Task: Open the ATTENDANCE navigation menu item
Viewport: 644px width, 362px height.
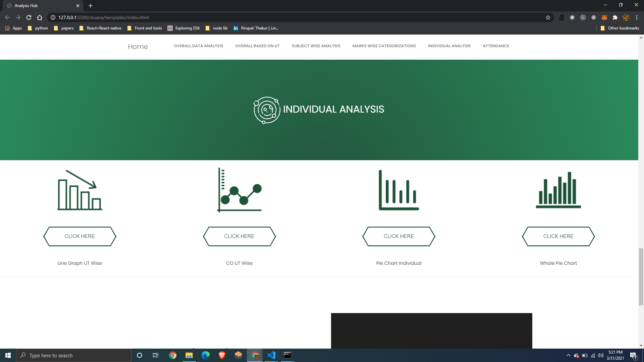Action: point(496,46)
